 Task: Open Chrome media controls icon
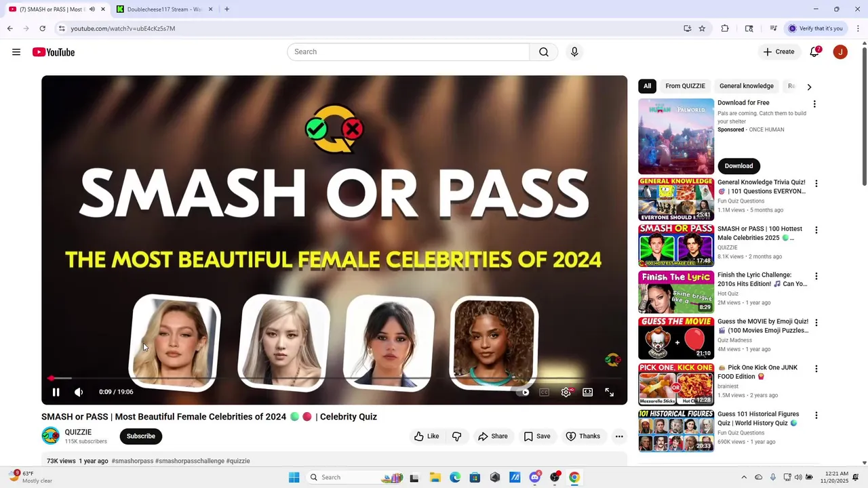coord(773,28)
